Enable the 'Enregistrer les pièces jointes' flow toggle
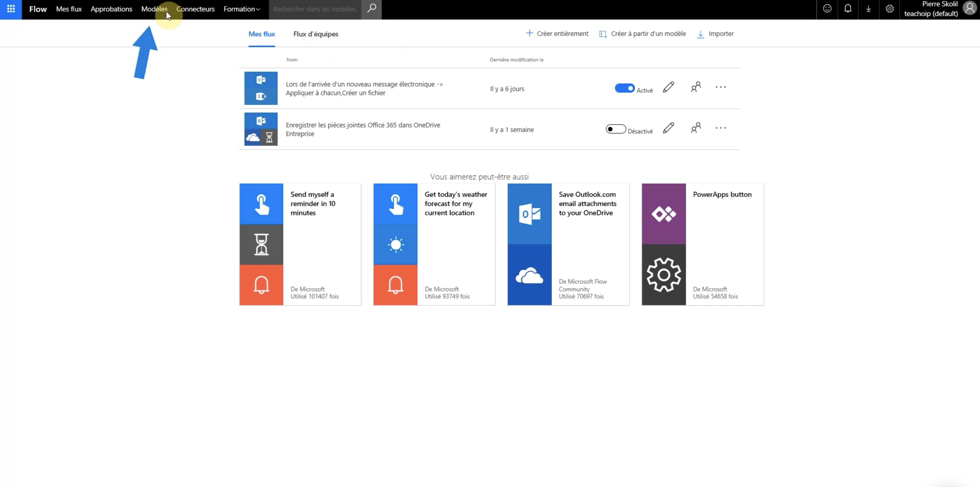The height and width of the screenshot is (487, 980). coord(616,129)
